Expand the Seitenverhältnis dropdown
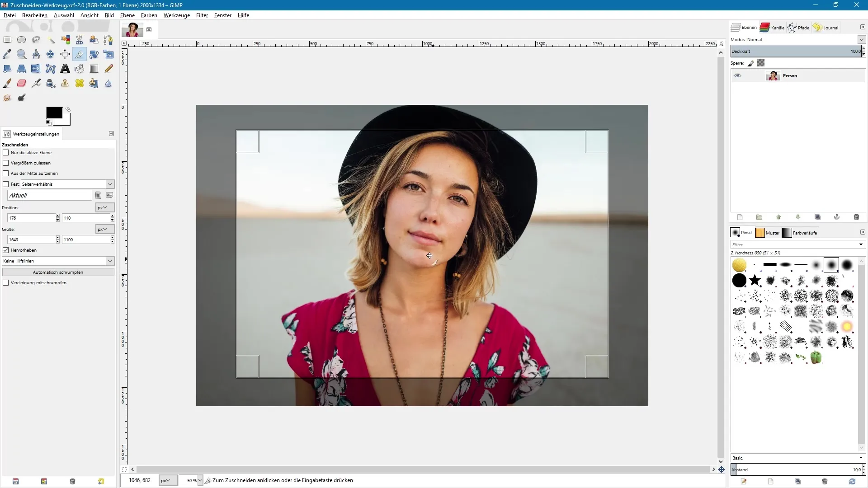 [x=110, y=184]
